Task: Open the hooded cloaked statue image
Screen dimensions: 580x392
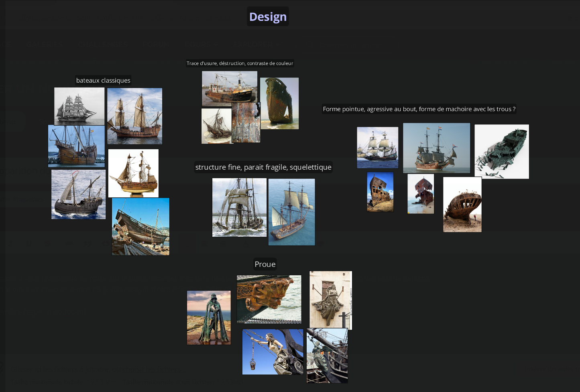Action: click(209, 318)
